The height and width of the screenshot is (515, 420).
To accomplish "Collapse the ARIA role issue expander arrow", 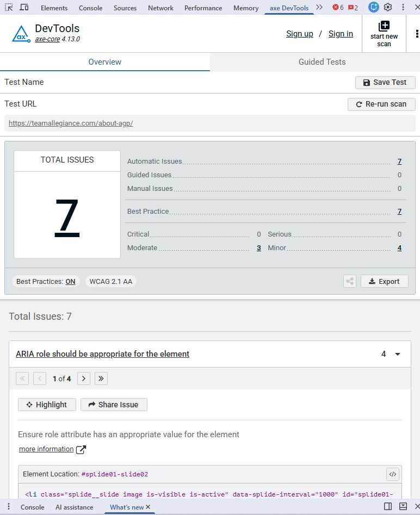I will pos(398,354).
